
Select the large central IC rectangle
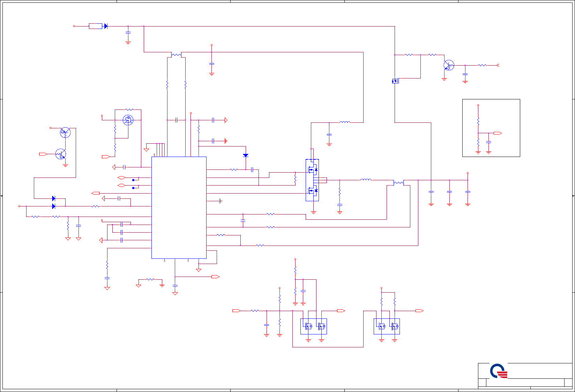pyautogui.click(x=179, y=208)
